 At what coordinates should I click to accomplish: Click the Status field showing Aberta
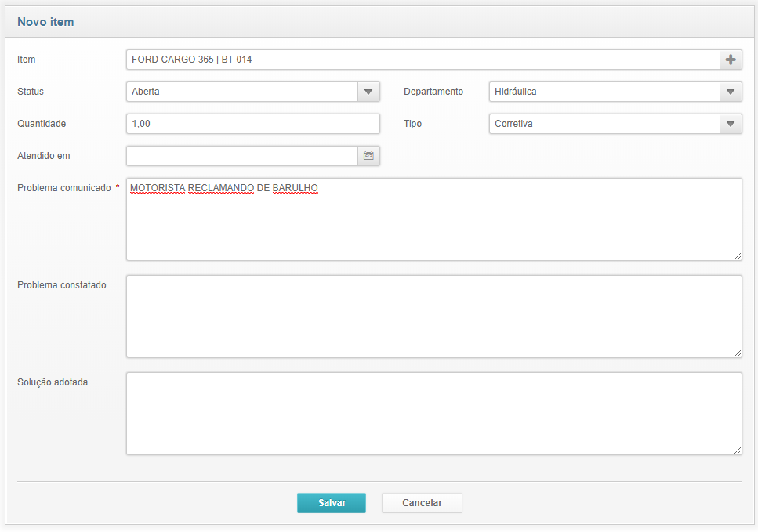[x=241, y=92]
